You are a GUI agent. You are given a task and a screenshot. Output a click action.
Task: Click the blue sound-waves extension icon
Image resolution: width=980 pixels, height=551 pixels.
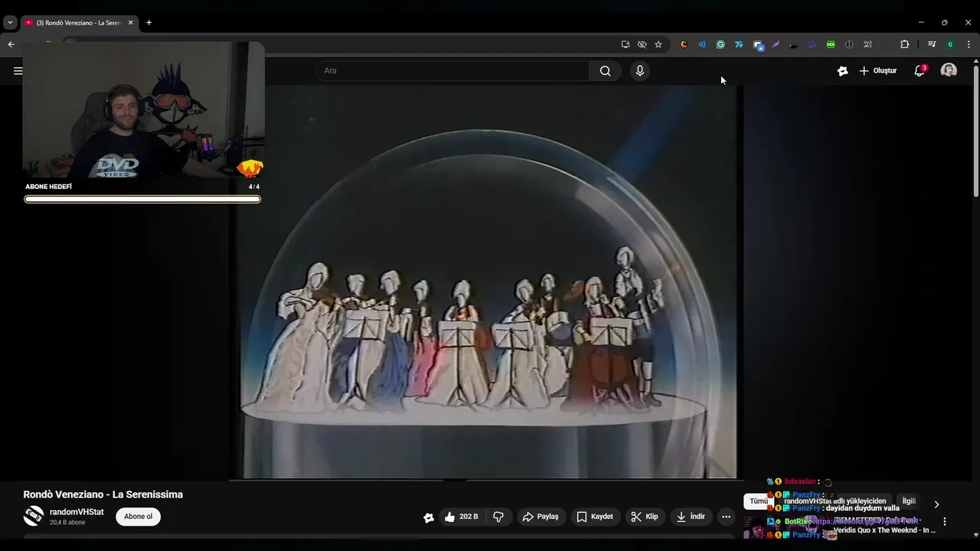point(702,44)
